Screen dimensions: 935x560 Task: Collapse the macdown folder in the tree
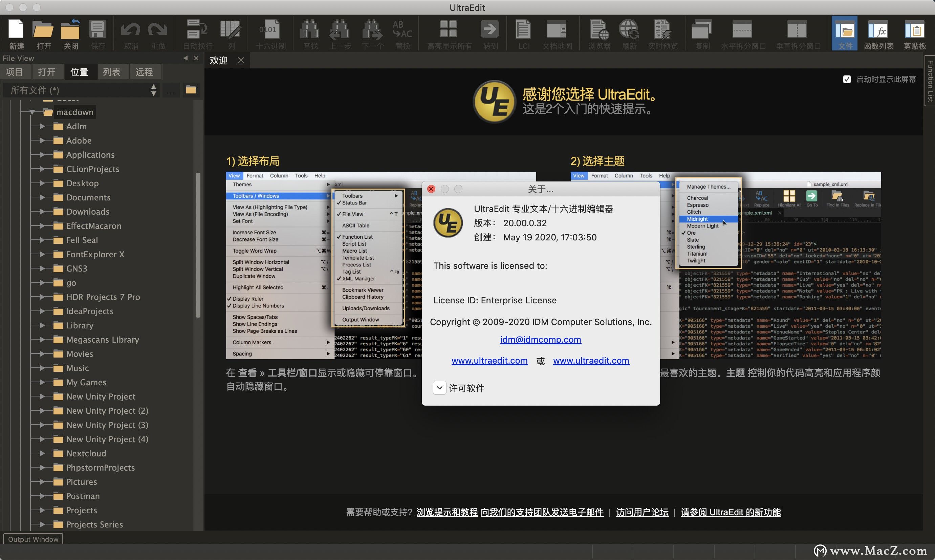(x=32, y=112)
